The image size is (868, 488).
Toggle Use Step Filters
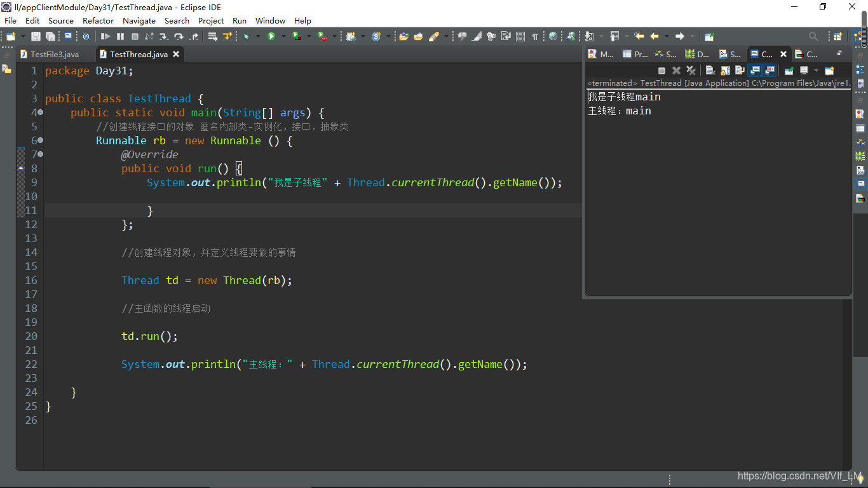pyautogui.click(x=227, y=36)
